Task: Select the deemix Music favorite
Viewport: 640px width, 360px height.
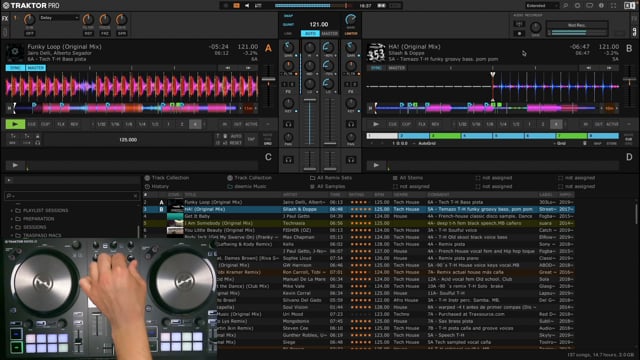Action: pos(250,187)
